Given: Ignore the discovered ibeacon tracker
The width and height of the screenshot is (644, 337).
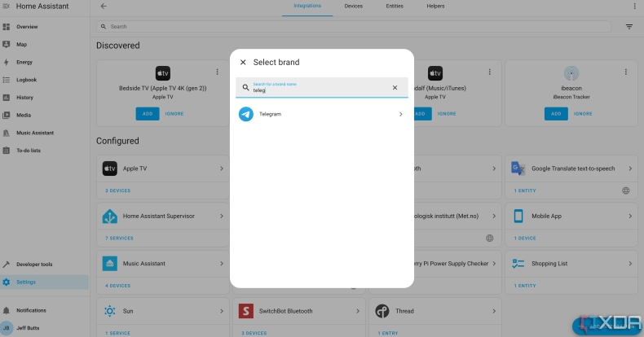Looking at the screenshot, I should 582,114.
